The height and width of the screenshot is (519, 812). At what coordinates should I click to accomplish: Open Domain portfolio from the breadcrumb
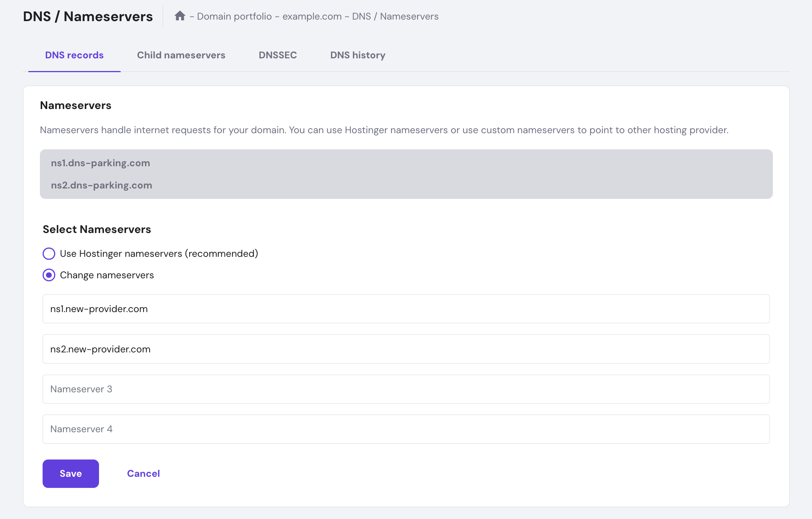234,16
